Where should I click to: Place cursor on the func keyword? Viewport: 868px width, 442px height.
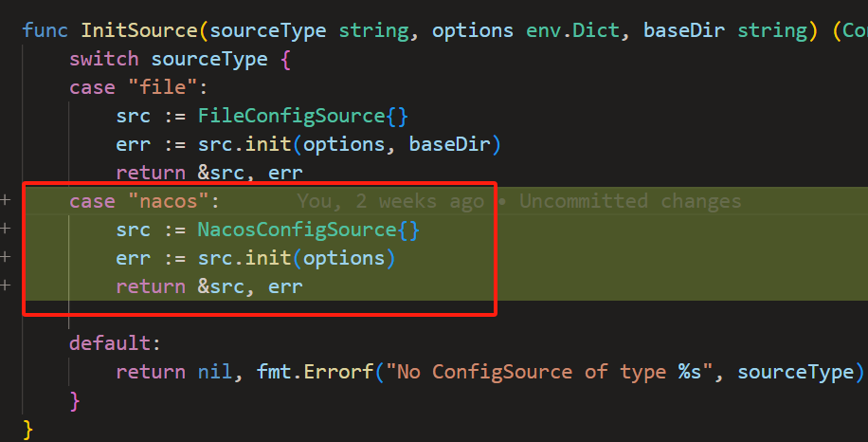pyautogui.click(x=45, y=30)
